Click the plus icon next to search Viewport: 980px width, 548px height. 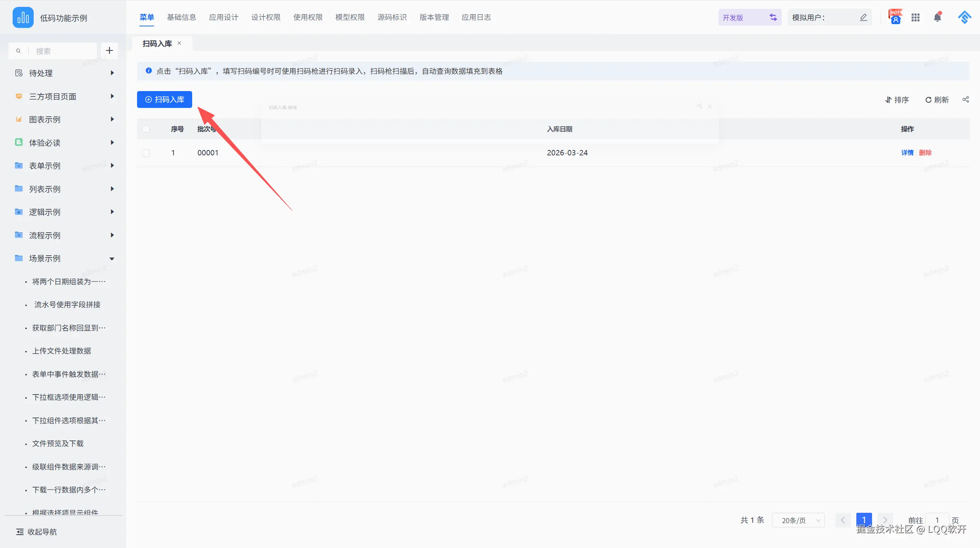tap(109, 51)
